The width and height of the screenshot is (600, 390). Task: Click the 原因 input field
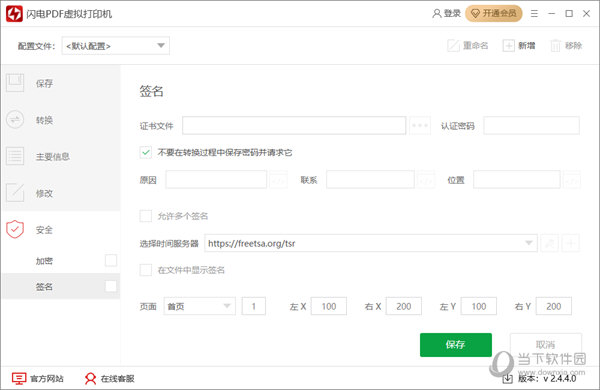[216, 179]
